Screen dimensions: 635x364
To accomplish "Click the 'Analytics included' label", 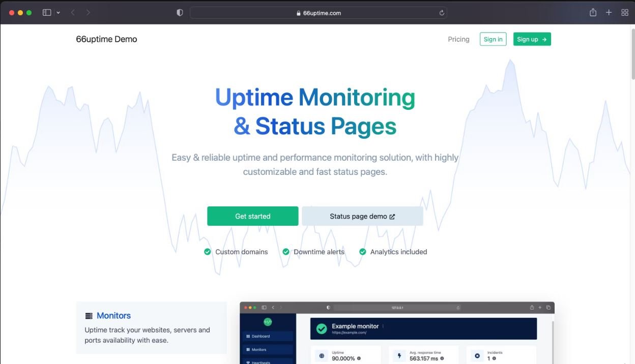I will click(398, 252).
